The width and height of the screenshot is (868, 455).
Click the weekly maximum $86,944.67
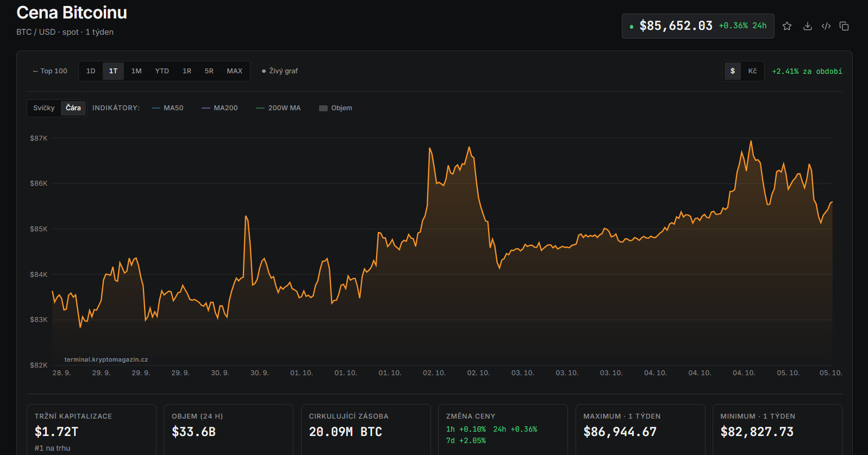click(x=620, y=432)
